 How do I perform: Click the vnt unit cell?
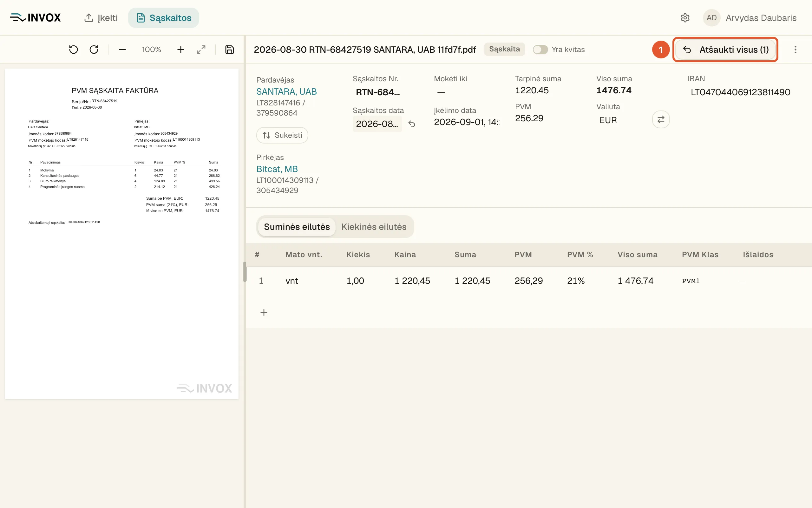point(292,281)
